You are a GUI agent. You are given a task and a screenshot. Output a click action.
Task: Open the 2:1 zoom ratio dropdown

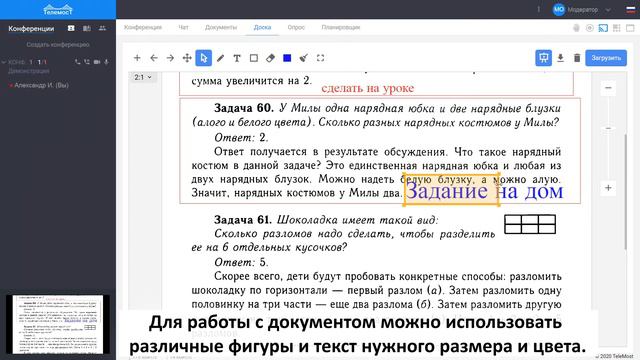(143, 77)
